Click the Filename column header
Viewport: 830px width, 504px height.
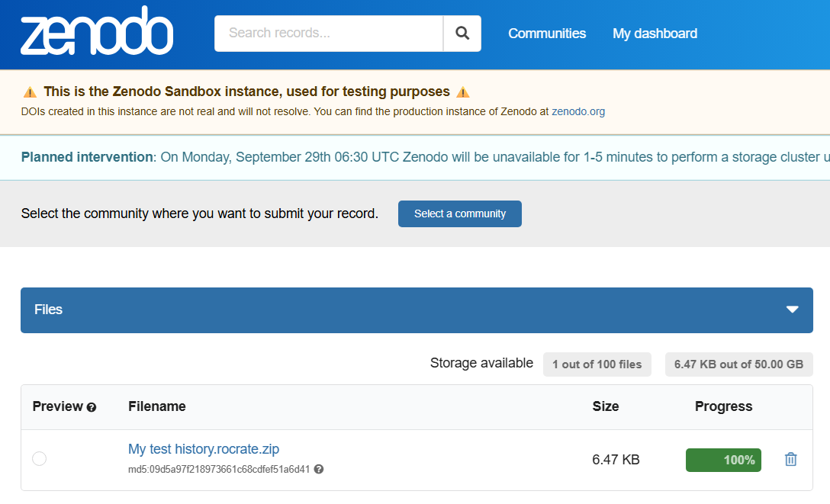click(x=156, y=406)
